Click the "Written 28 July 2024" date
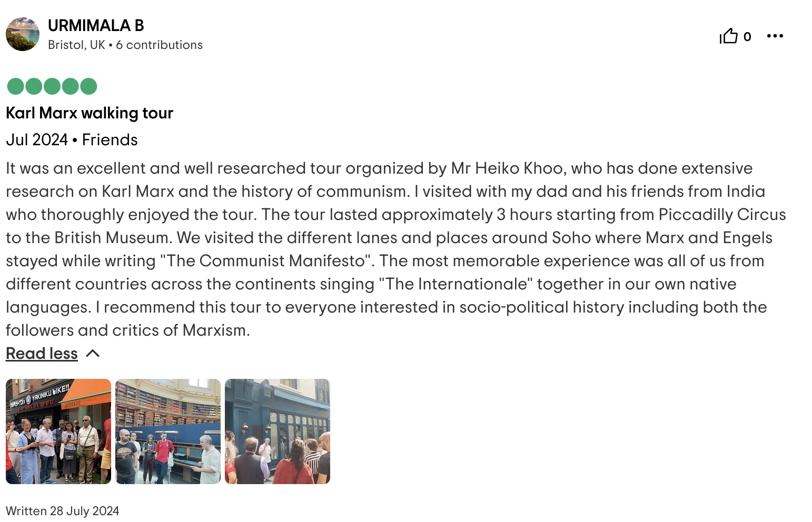Image resolution: width=812 pixels, height=522 pixels. click(63, 511)
